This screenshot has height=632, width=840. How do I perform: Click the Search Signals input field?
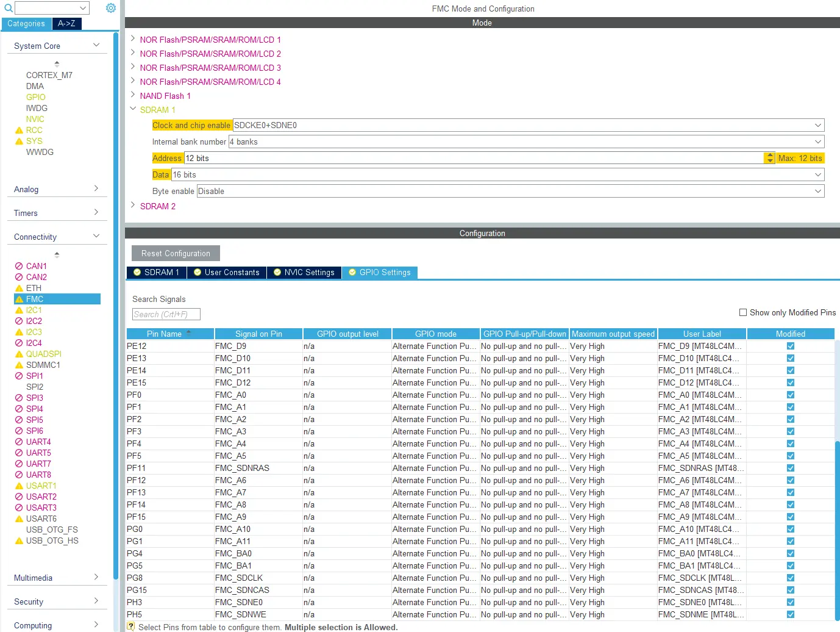(x=166, y=314)
